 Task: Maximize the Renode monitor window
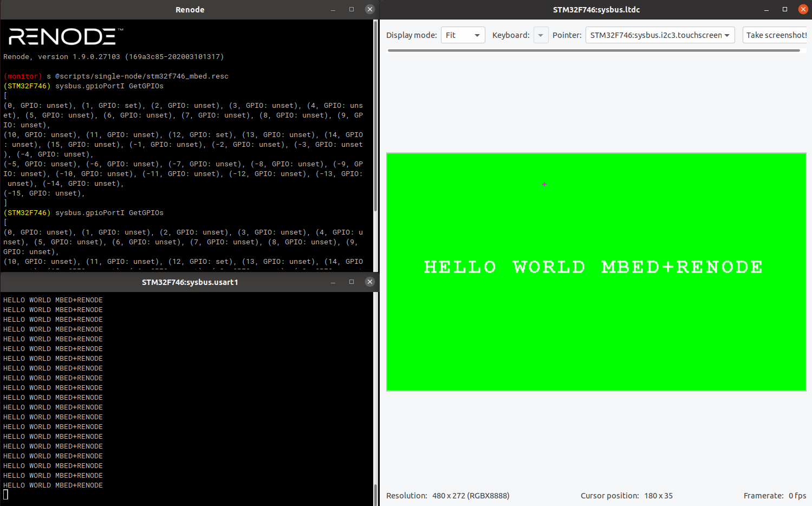352,9
